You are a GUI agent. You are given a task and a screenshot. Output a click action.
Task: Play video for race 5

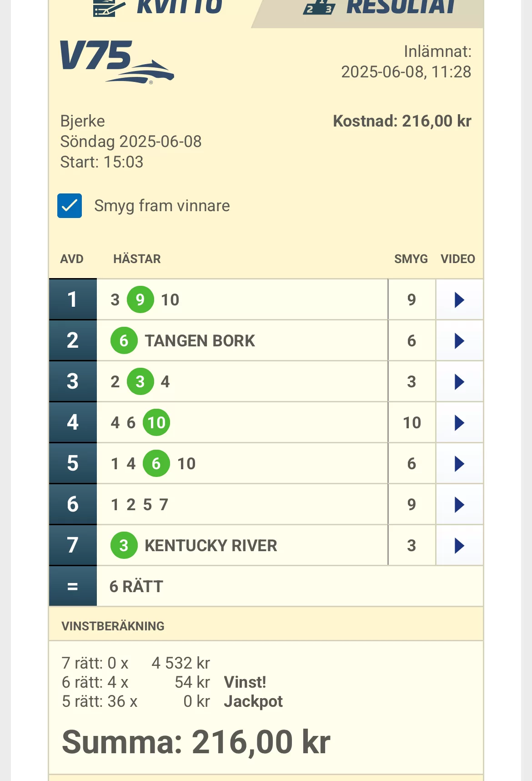coord(459,464)
